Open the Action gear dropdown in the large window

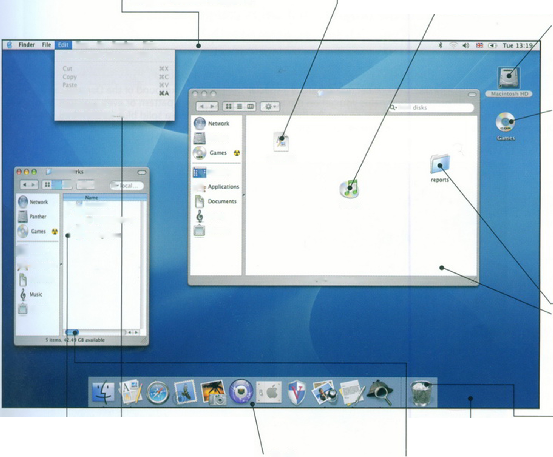pos(270,106)
